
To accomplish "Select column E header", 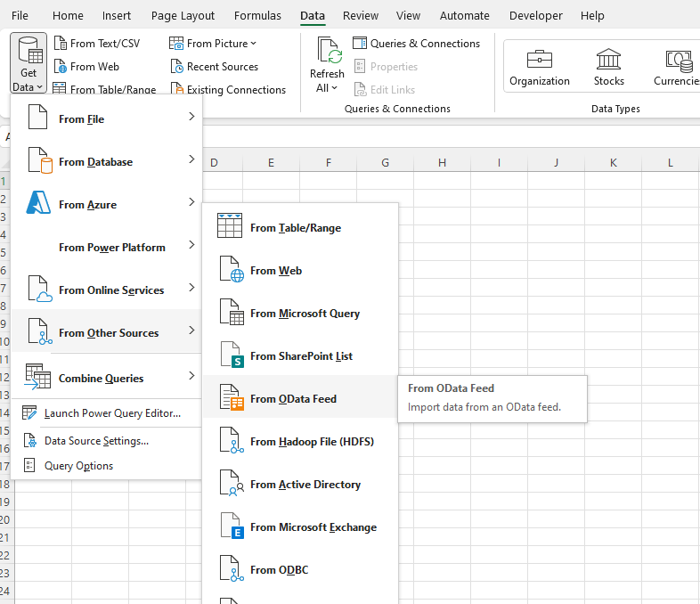I will pyautogui.click(x=271, y=162).
